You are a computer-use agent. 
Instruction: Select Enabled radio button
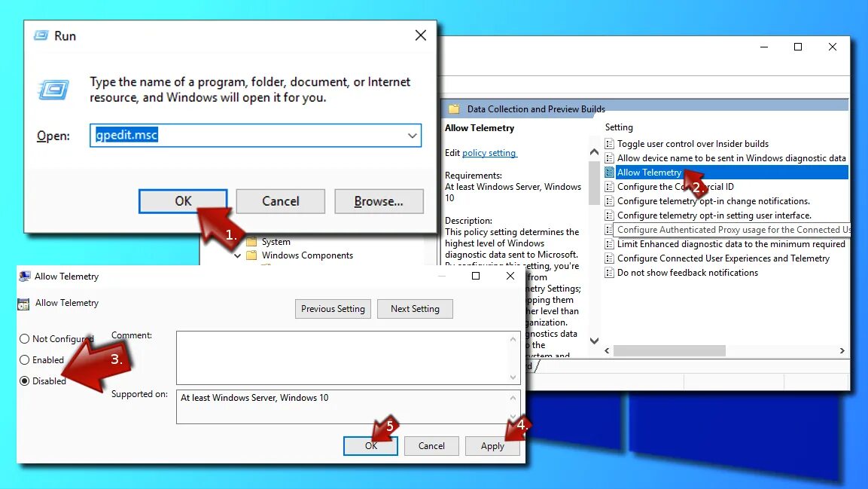tap(24, 359)
